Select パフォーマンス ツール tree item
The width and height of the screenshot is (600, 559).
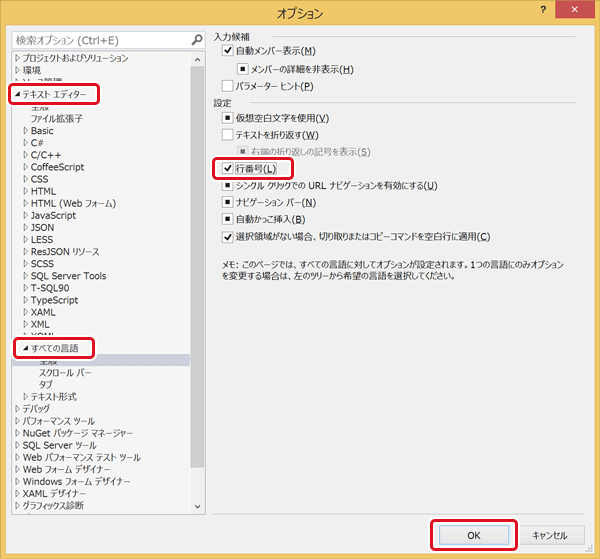pyautogui.click(x=59, y=421)
